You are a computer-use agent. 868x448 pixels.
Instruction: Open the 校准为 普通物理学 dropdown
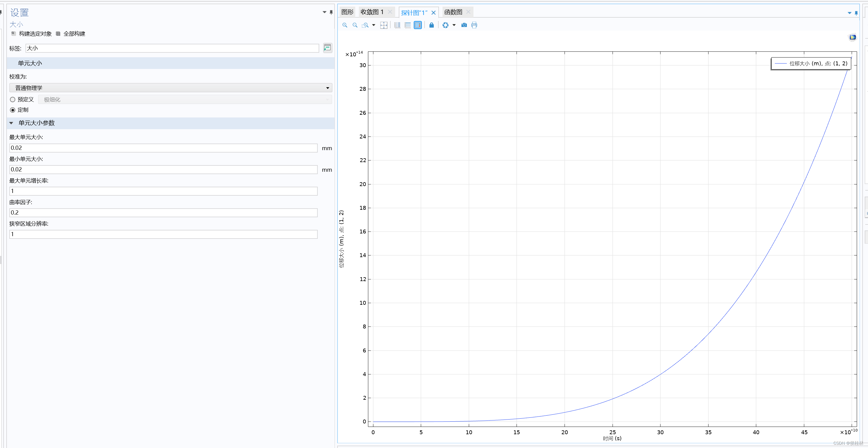(x=170, y=88)
